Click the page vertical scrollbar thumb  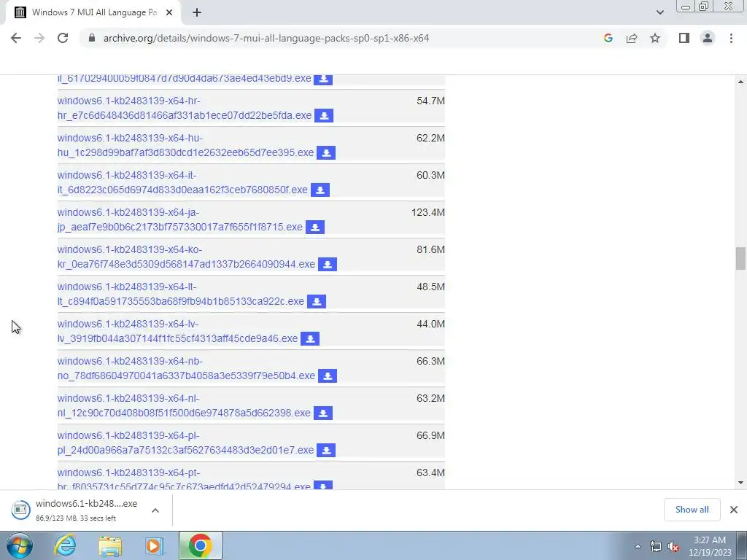740,258
